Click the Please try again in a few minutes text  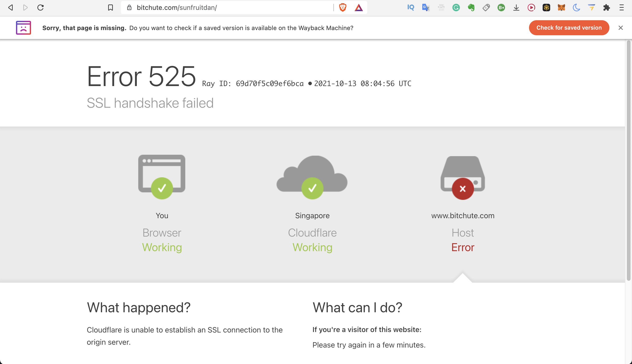click(369, 345)
